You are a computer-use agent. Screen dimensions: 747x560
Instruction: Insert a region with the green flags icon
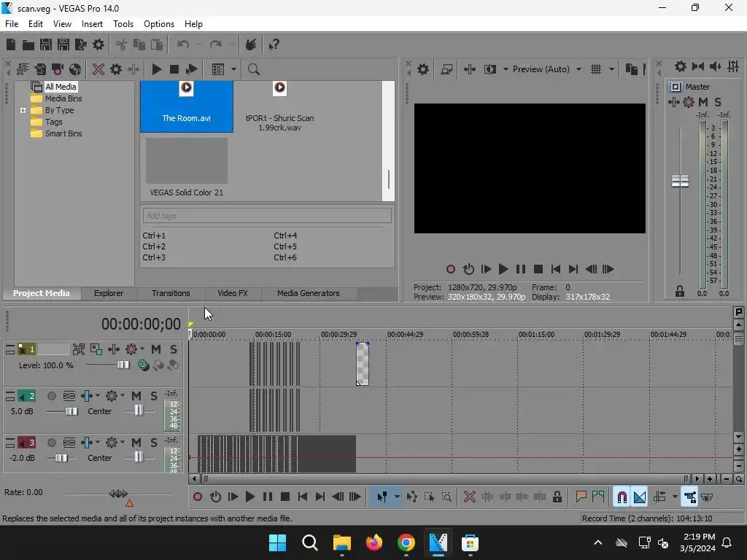pyautogui.click(x=598, y=497)
